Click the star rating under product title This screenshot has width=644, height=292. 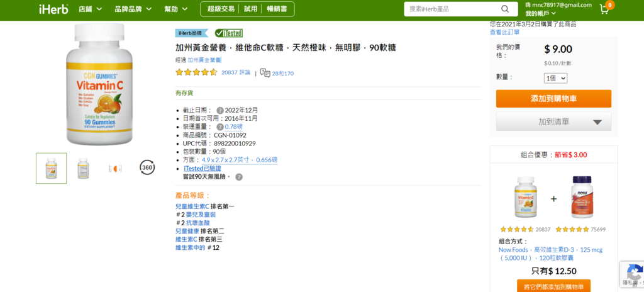point(196,72)
